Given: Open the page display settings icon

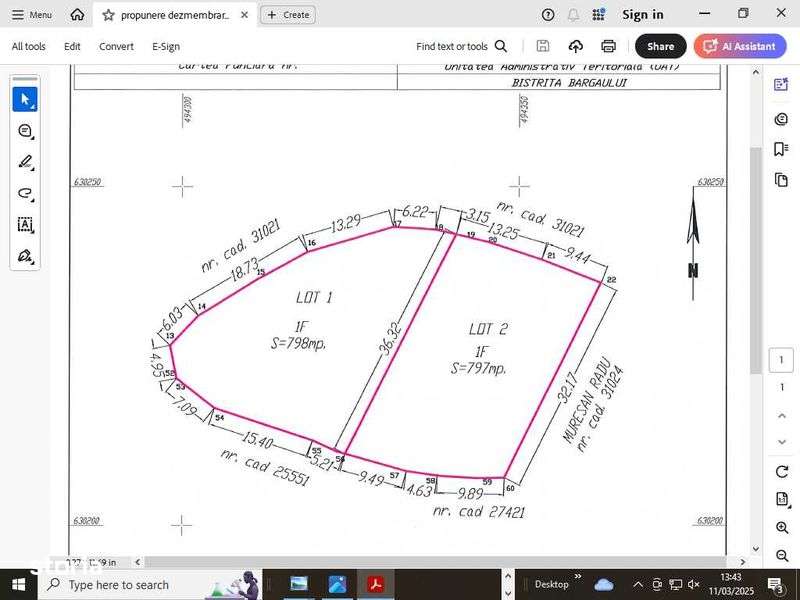Looking at the screenshot, I should pyautogui.click(x=782, y=499).
